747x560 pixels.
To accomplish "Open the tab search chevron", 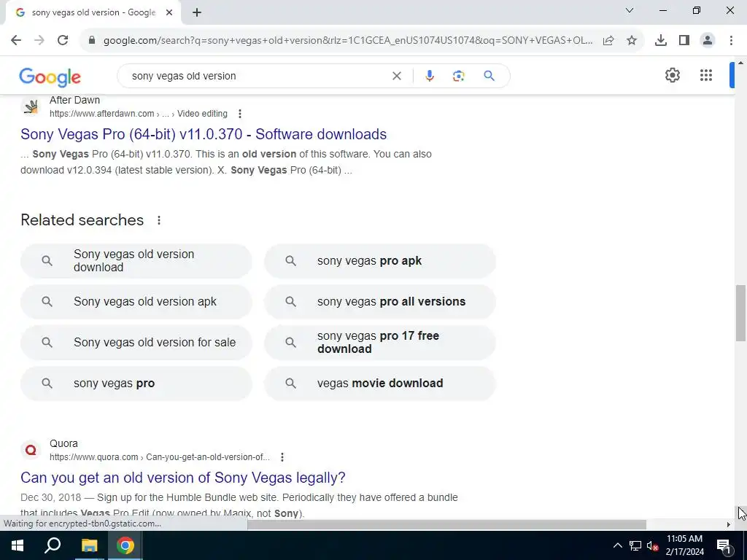I will pyautogui.click(x=630, y=10).
